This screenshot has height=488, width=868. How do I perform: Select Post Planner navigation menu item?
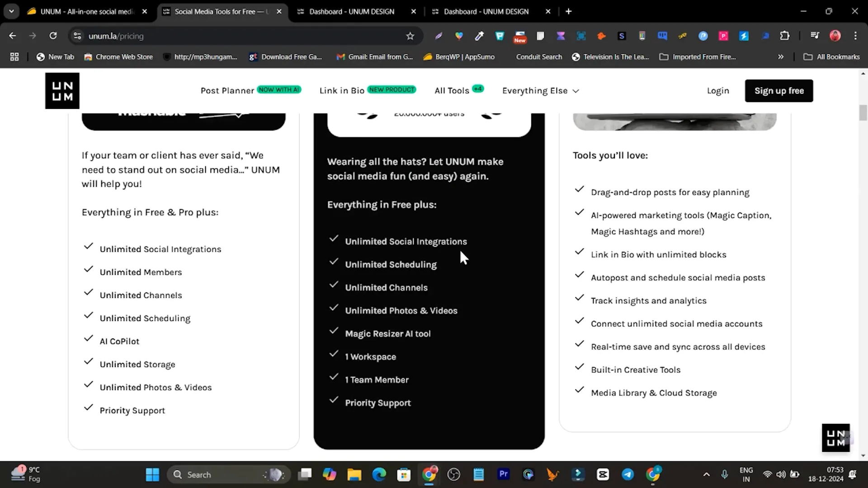[226, 90]
